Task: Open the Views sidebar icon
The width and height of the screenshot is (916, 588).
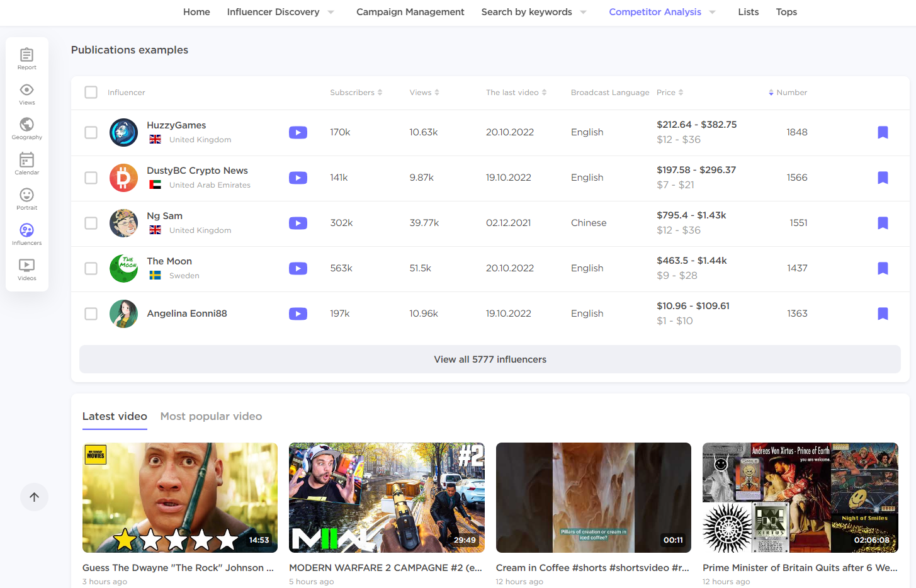Action: tap(26, 94)
